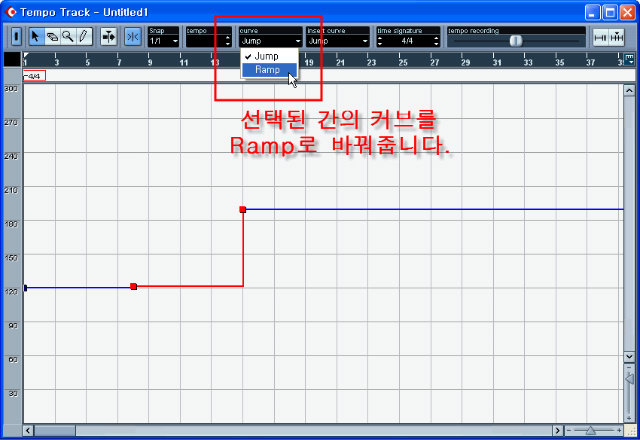This screenshot has width=640, height=440.
Task: Choose Ramp in curve menu
Action: [x=270, y=70]
